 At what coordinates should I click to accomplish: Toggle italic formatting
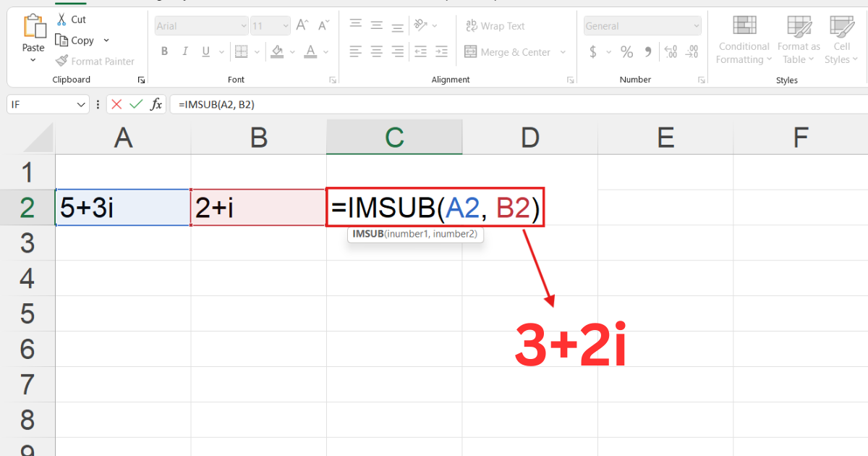(x=184, y=51)
